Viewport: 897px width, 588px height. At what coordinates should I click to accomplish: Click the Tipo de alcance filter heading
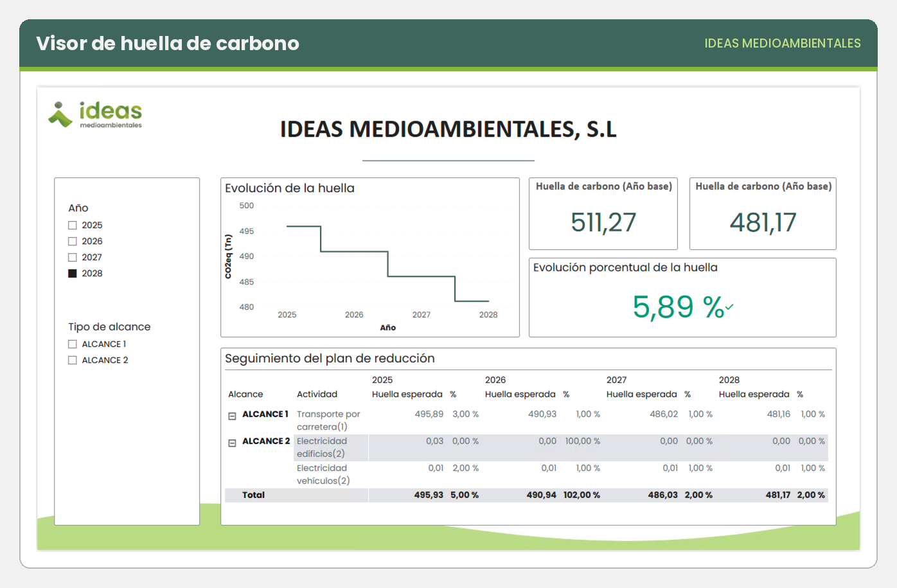(109, 326)
